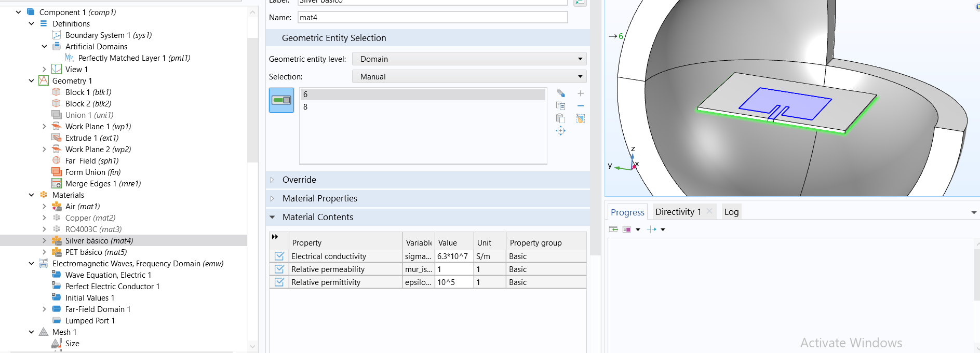Image resolution: width=980 pixels, height=353 pixels.
Task: Open the Selection Manual dropdown
Action: tap(469, 76)
